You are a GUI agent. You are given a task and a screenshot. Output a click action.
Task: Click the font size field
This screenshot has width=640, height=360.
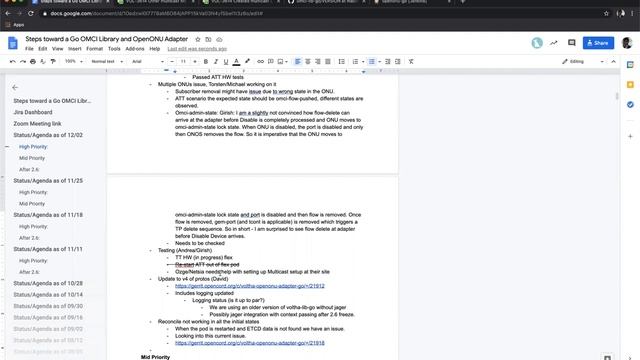[183, 62]
